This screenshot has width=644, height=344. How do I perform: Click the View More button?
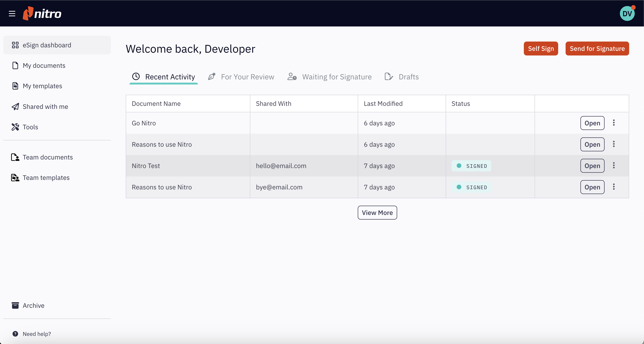tap(377, 213)
